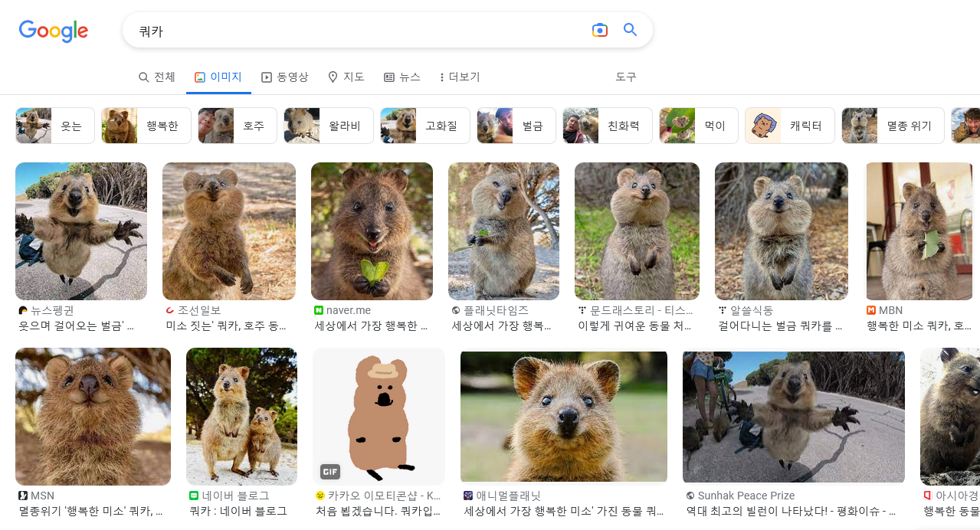Screen dimensions: 980x530
Task: Open the 도구 search tools
Action: tap(626, 77)
